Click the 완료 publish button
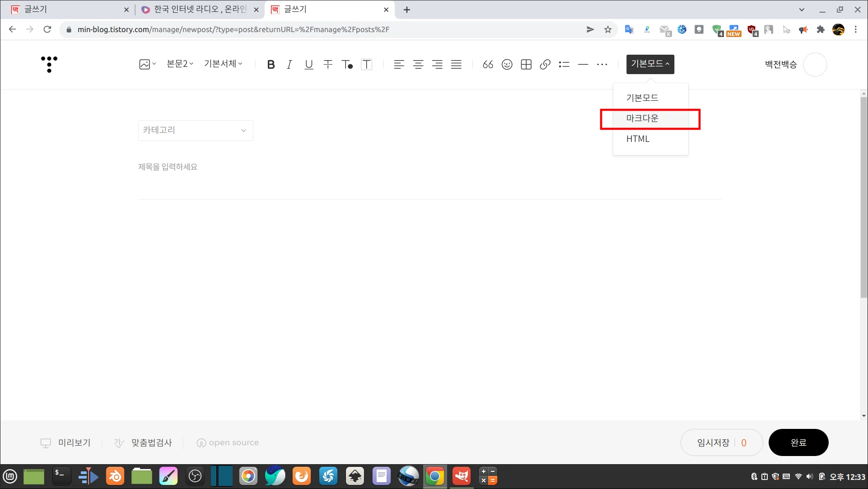Screen dimensions: 868x489 [x=798, y=442]
